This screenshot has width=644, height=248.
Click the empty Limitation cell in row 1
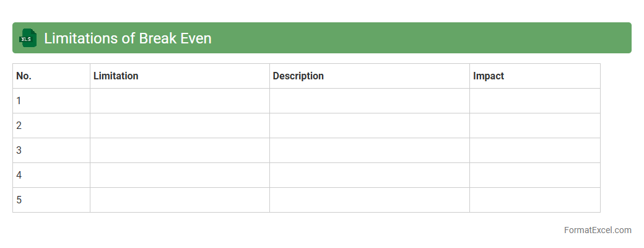click(x=180, y=101)
